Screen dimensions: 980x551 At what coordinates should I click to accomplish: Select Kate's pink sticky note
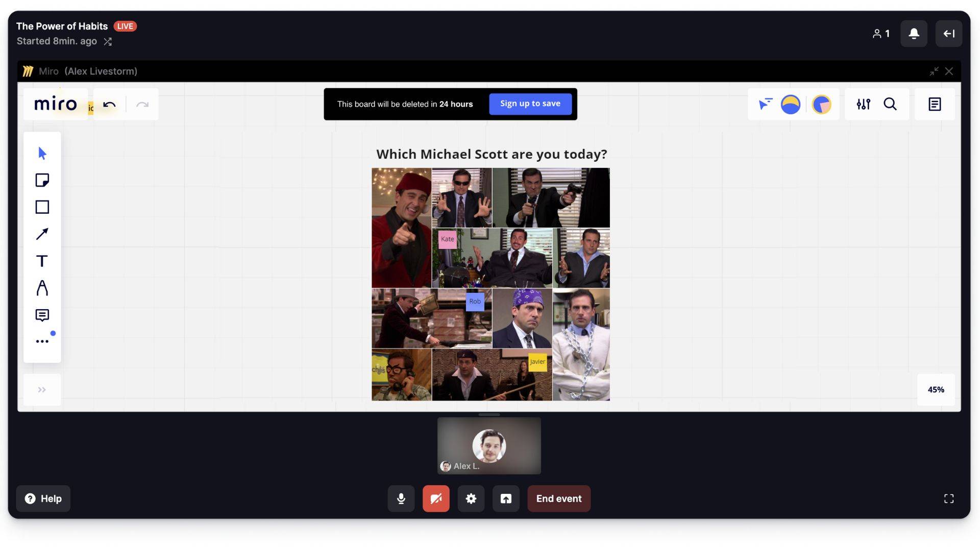pos(448,239)
